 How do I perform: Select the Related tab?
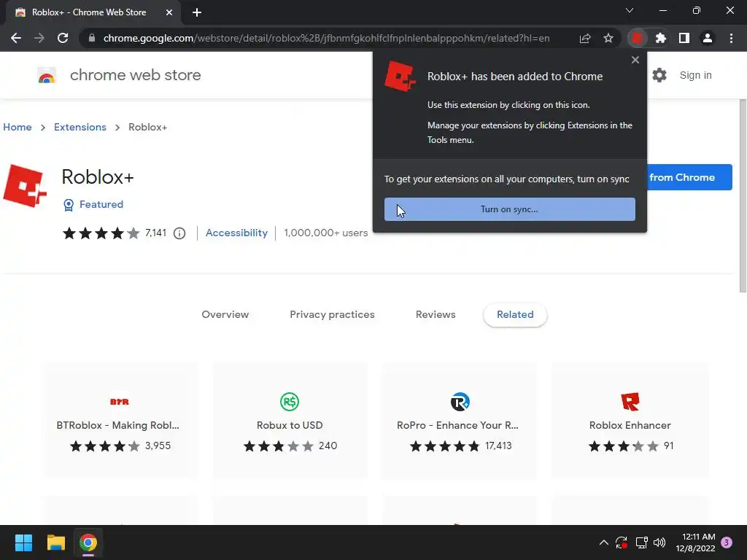[x=515, y=314]
